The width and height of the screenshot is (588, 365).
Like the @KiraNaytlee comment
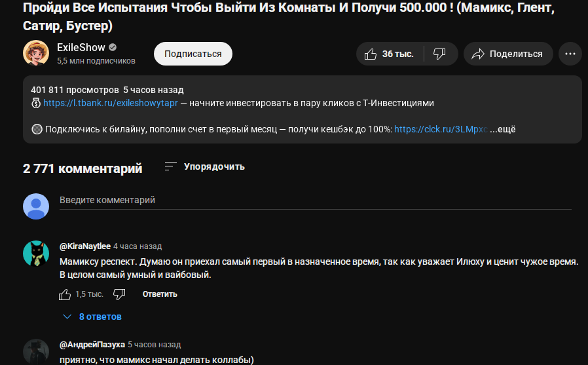coord(65,294)
